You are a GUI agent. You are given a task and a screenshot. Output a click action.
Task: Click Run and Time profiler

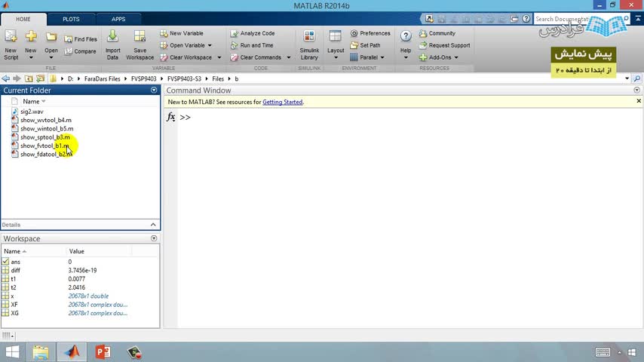point(252,45)
